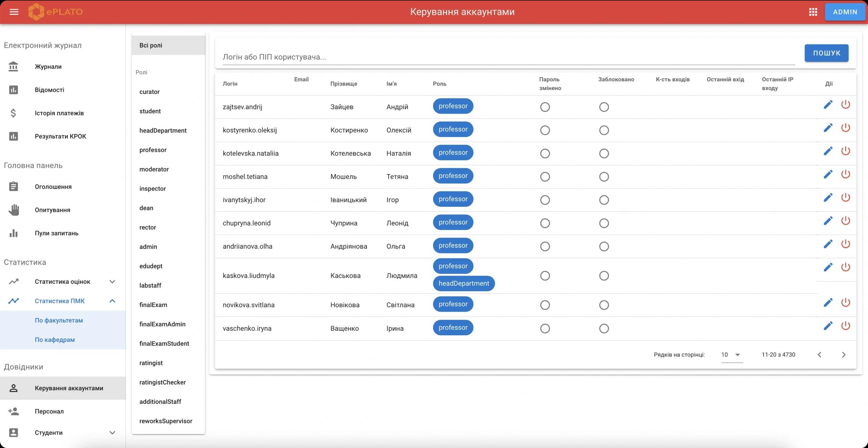
Task: Click power icon for kostyrenko.oleksij
Action: [x=846, y=128]
